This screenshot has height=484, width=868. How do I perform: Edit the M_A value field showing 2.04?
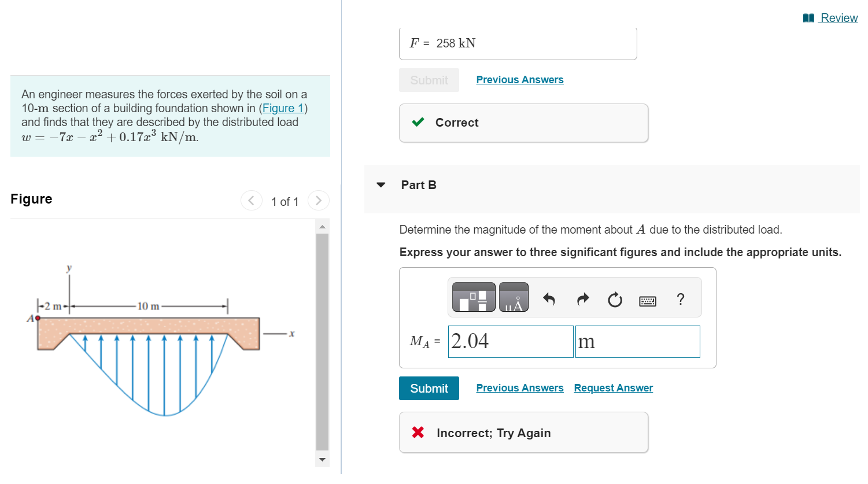pyautogui.click(x=510, y=341)
